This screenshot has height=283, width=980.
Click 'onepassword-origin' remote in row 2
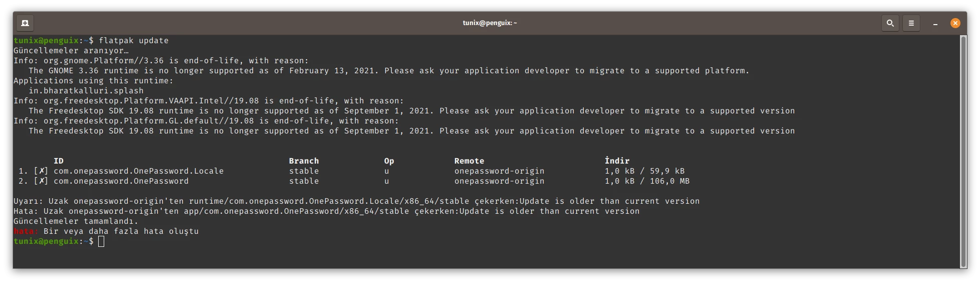tap(500, 181)
